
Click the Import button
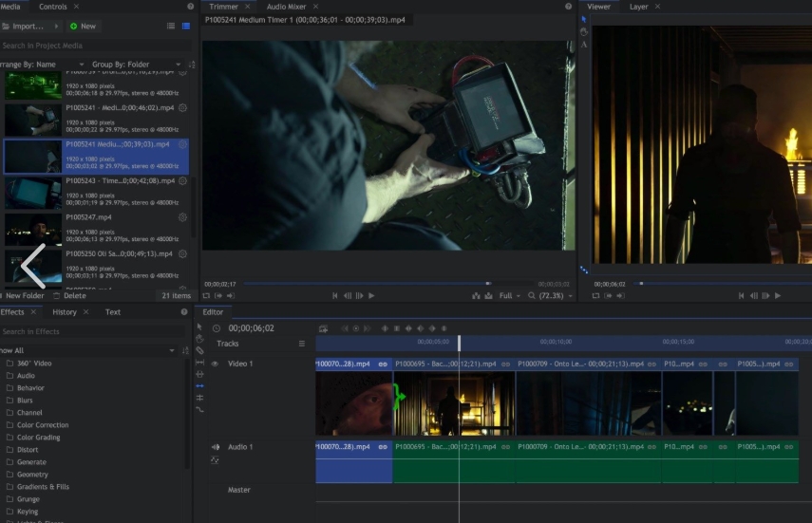tap(24, 26)
